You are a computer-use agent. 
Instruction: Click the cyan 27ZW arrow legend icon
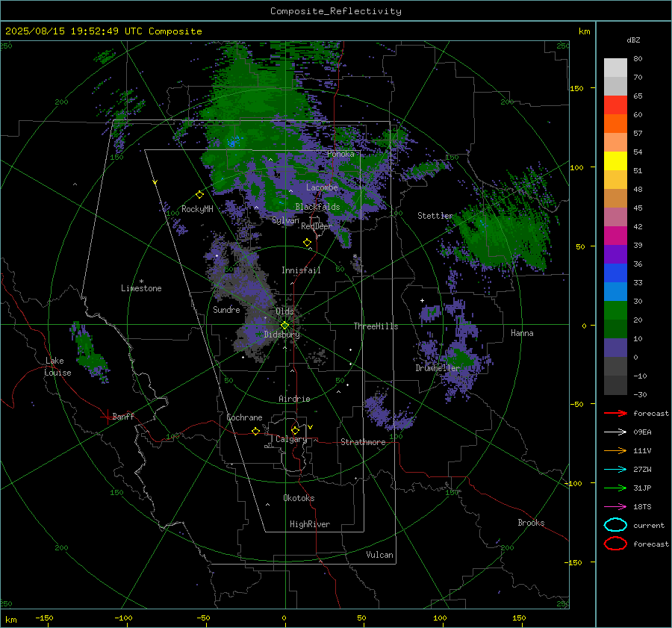click(615, 470)
